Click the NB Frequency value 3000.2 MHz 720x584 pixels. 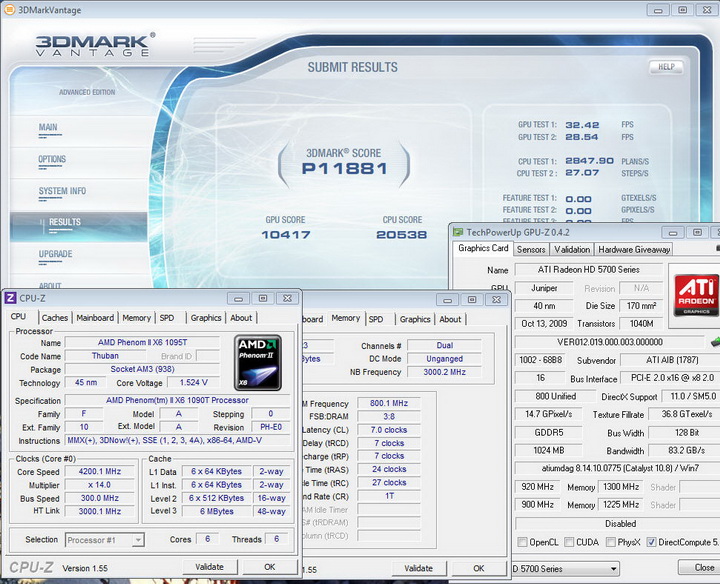click(444, 372)
